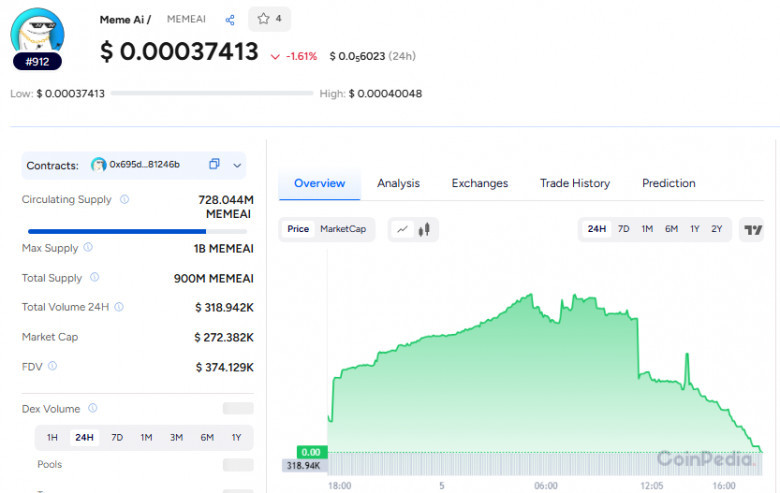Switch to Trade History tab
Image resolution: width=780 pixels, height=493 pixels.
pyautogui.click(x=575, y=183)
